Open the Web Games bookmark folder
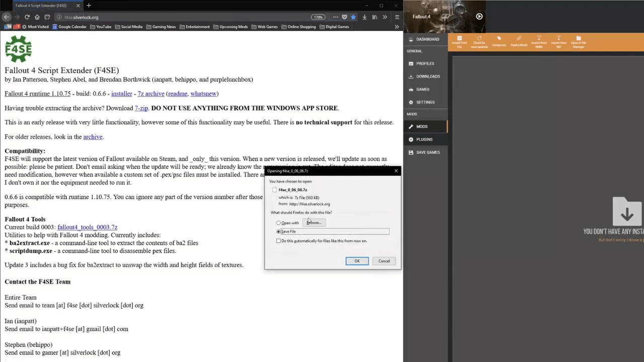 pyautogui.click(x=264, y=27)
